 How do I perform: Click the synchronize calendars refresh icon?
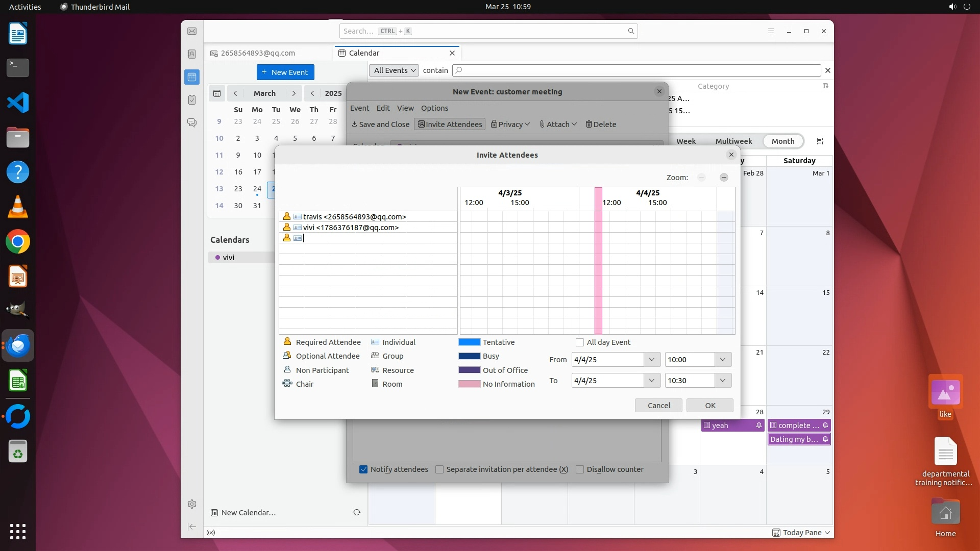(357, 512)
